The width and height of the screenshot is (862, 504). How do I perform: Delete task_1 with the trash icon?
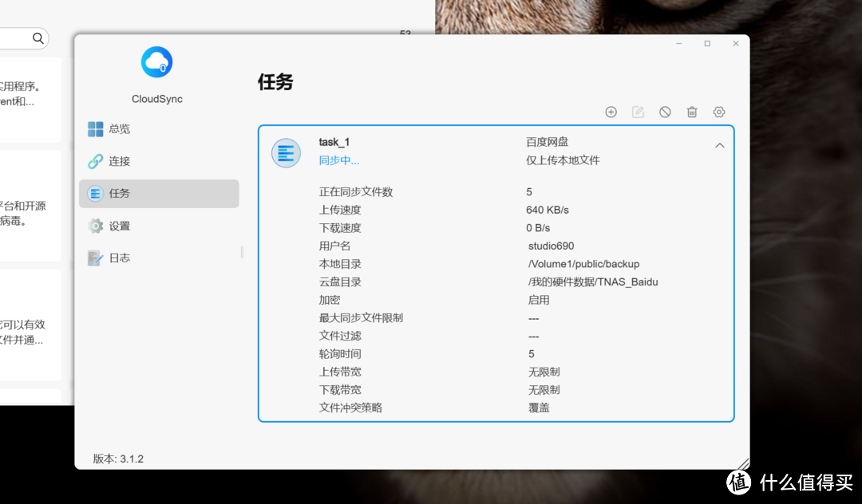pyautogui.click(x=691, y=112)
